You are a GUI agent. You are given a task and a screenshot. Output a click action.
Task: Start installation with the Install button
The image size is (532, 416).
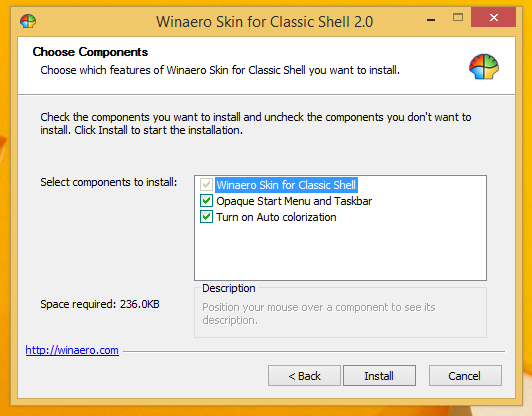pos(379,376)
